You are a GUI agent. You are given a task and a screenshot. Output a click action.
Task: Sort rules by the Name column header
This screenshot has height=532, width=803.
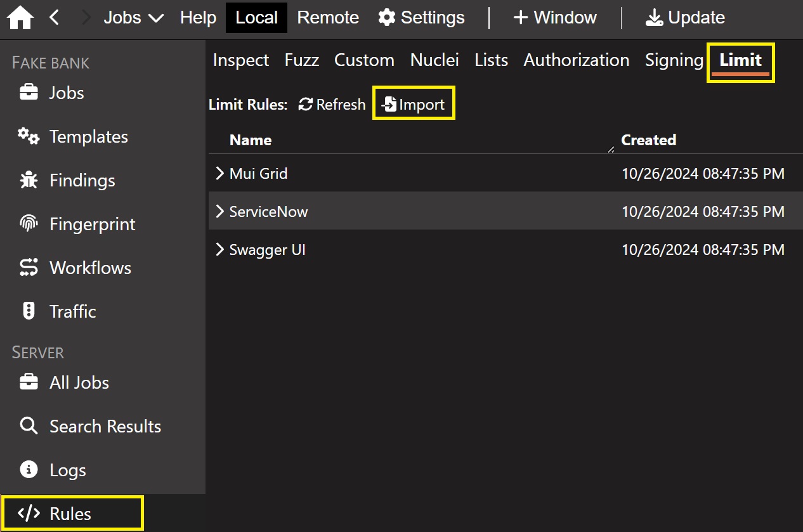(x=251, y=140)
